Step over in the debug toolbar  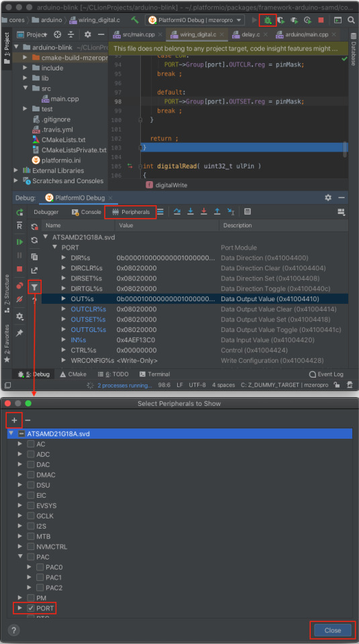pos(177,211)
